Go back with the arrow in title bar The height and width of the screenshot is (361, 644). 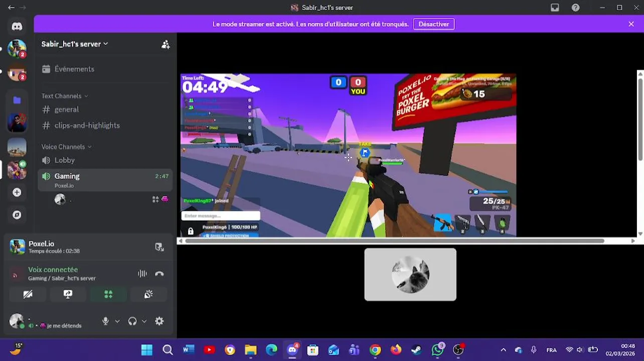click(x=11, y=8)
